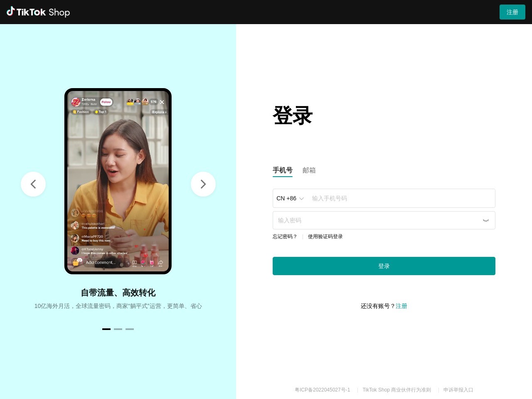Viewport: 532px width, 399px height.
Task: Open the 申诉举报入口 footer link
Action: (x=458, y=390)
